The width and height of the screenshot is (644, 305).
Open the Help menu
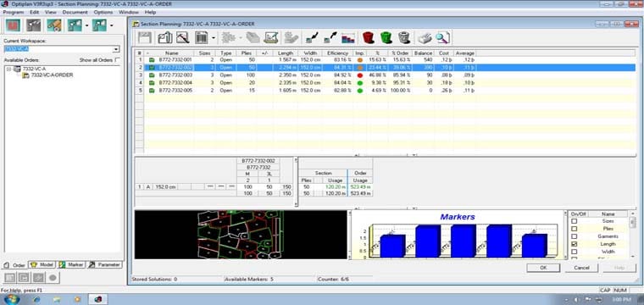[x=150, y=13]
